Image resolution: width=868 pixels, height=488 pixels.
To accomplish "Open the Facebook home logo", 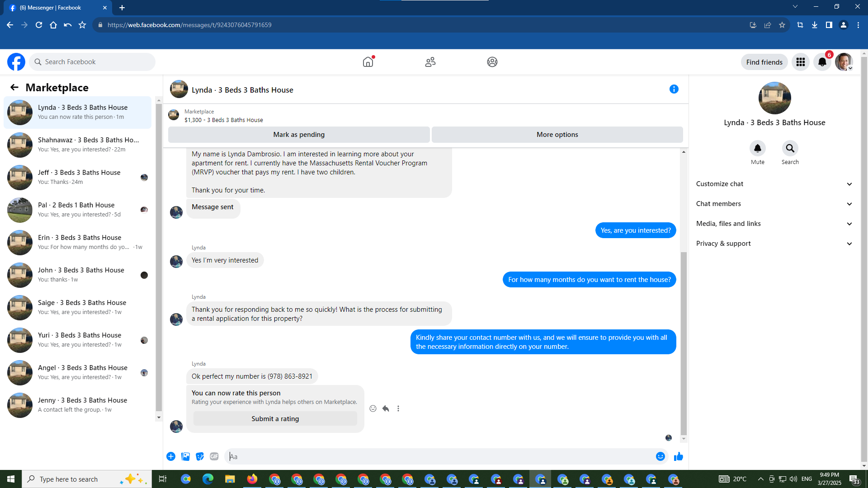I will 16,62.
